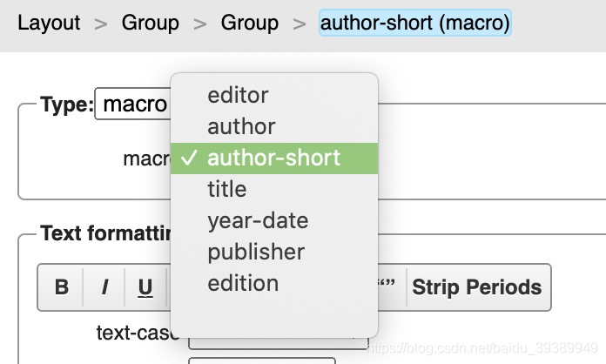Go to second Group in breadcrumb
Viewport: 606px width, 364px height.
250,23
